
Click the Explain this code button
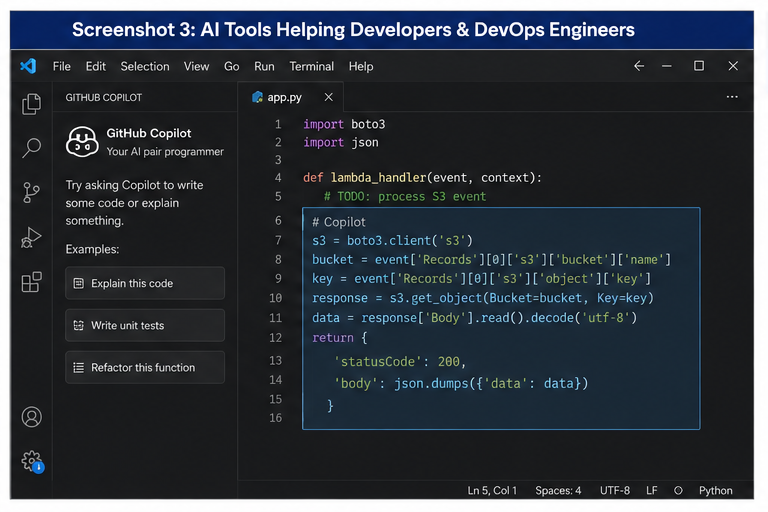(x=145, y=283)
